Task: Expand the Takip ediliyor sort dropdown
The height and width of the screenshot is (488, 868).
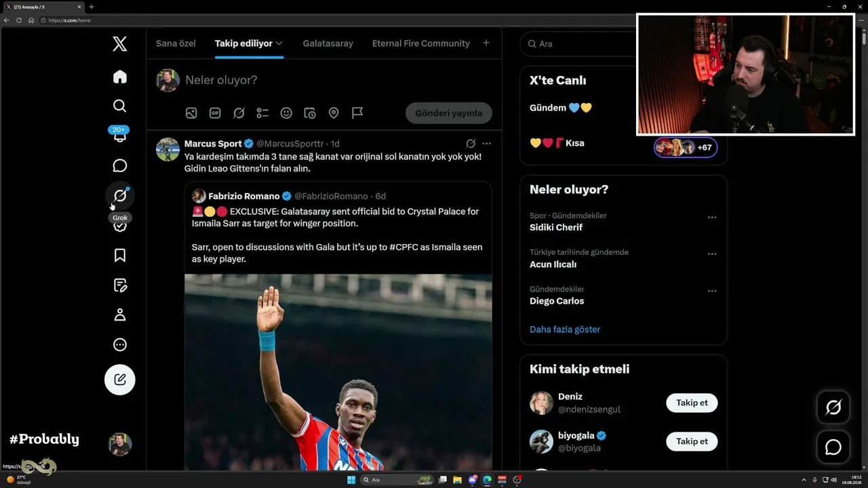Action: click(x=279, y=43)
